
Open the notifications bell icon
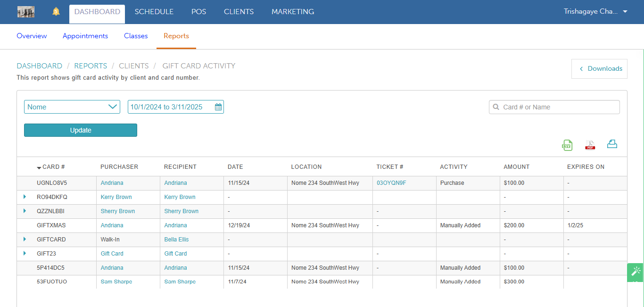click(56, 12)
